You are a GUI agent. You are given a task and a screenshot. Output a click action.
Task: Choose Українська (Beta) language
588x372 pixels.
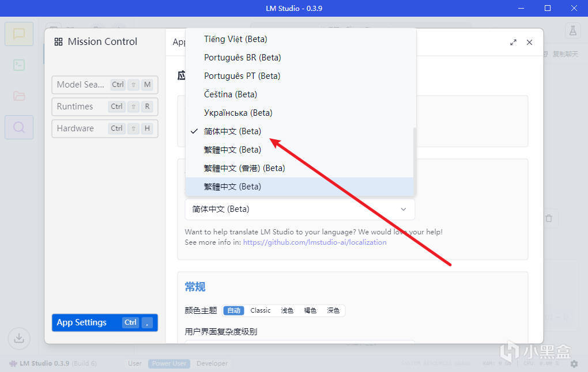[299, 113]
